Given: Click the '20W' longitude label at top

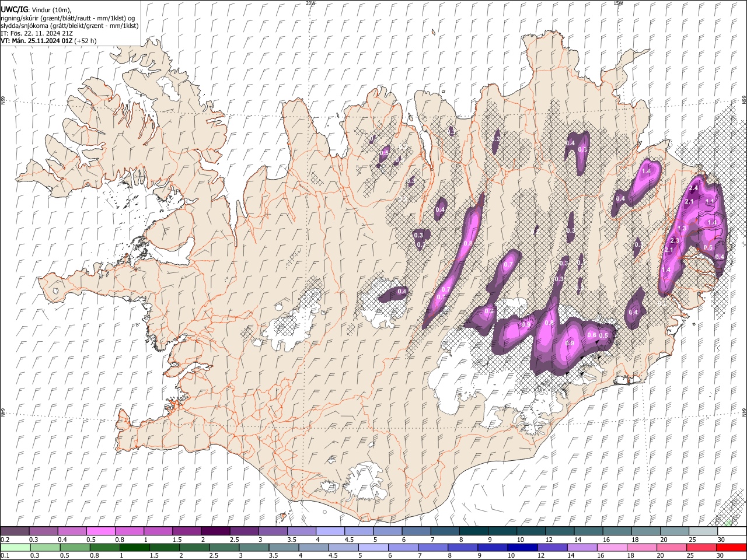Looking at the screenshot, I should 310,3.
